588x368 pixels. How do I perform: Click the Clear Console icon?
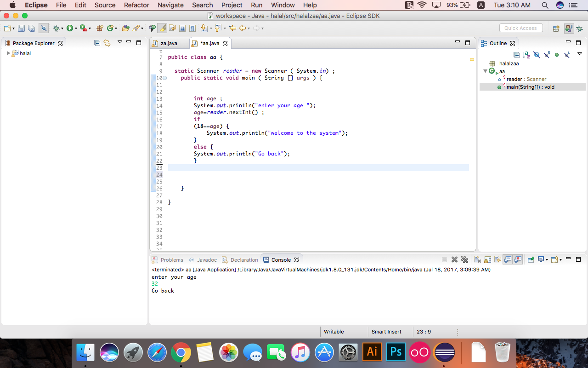(x=477, y=260)
